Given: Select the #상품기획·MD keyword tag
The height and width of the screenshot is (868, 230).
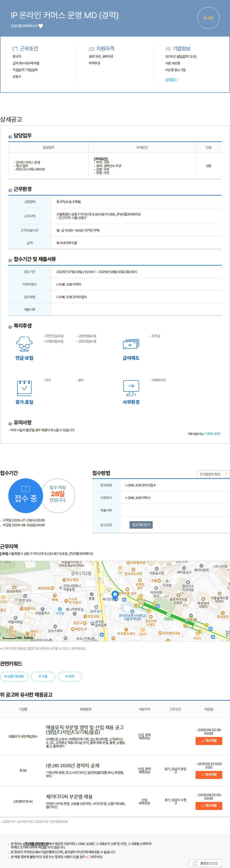Looking at the screenshot, I should click(14, 676).
